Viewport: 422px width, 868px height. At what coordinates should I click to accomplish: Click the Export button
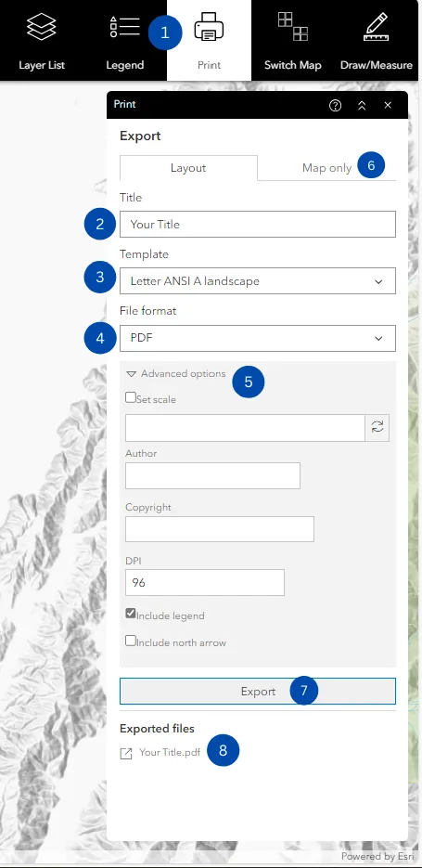tap(258, 691)
